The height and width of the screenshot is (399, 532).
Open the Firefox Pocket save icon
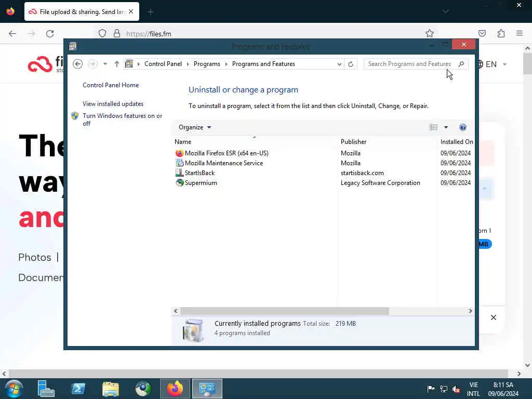tap(482, 33)
